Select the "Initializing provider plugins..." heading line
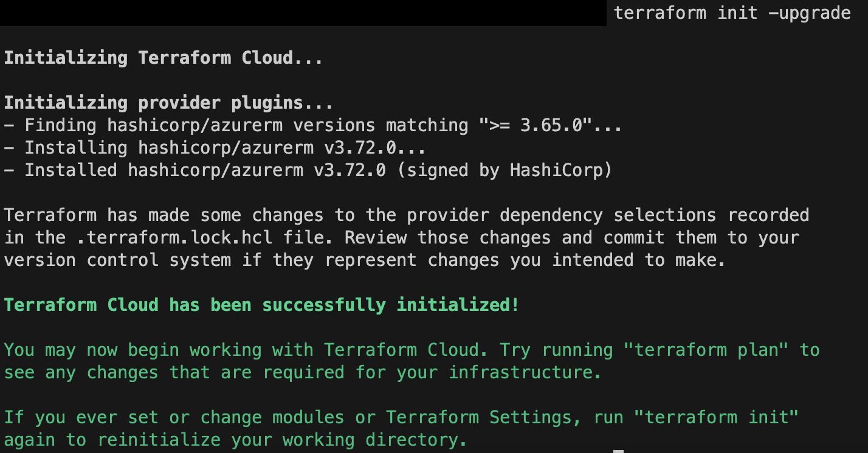 (x=168, y=103)
